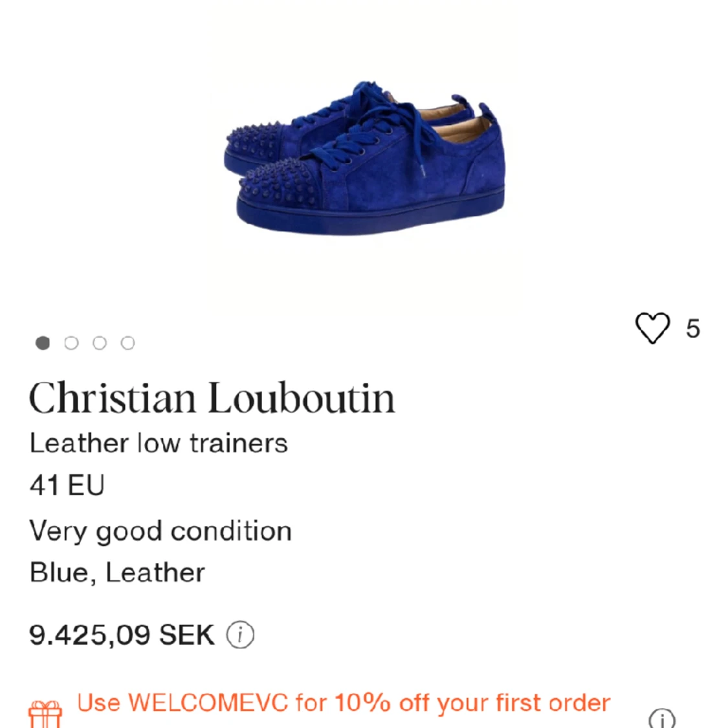Expand the pricing breakdown for 9.425,09 SEK
The width and height of the screenshot is (728, 728).
click(x=240, y=635)
